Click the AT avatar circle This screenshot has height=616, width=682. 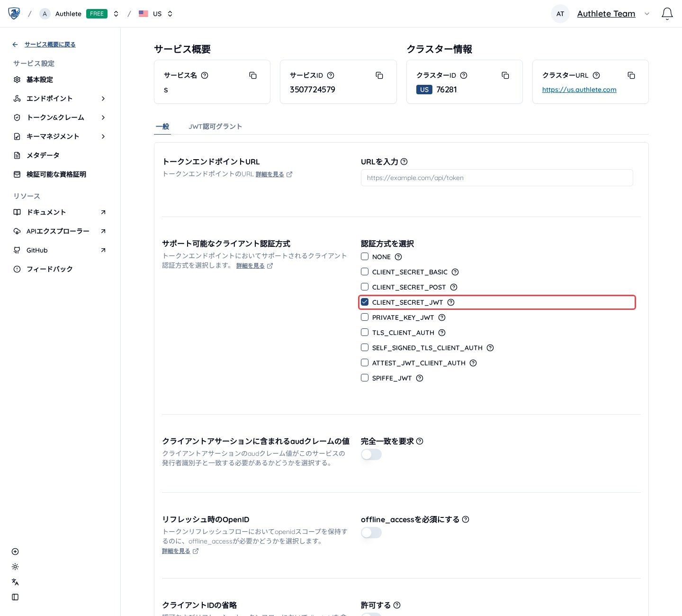(560, 14)
